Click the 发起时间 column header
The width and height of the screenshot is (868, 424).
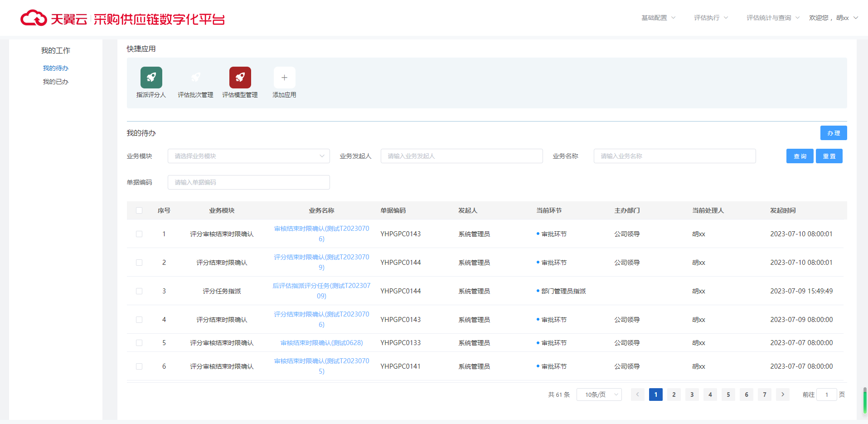click(x=783, y=210)
